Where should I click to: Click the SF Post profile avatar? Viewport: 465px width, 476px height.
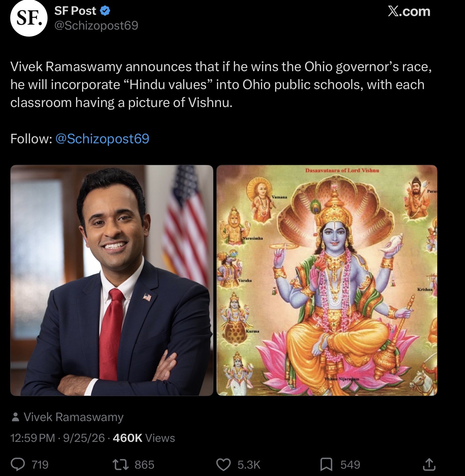(x=29, y=18)
